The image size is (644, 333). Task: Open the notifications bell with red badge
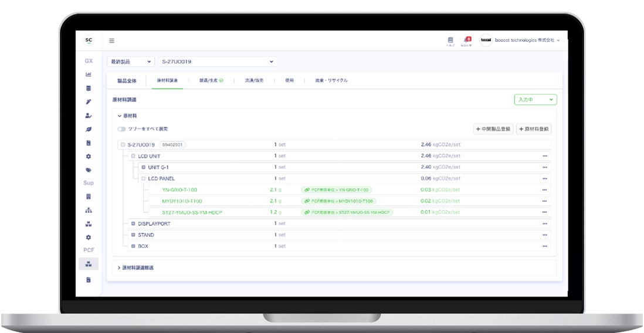tap(466, 40)
